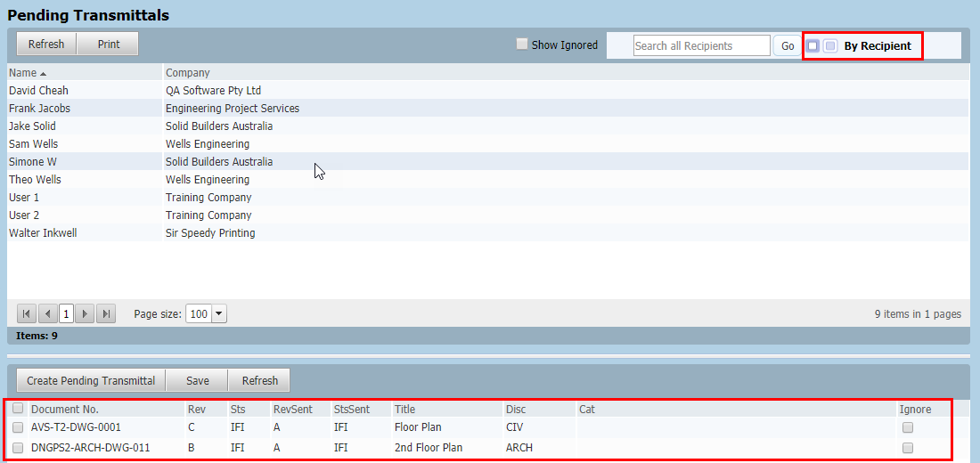
Task: Click Go to search recipients
Action: pyautogui.click(x=788, y=46)
